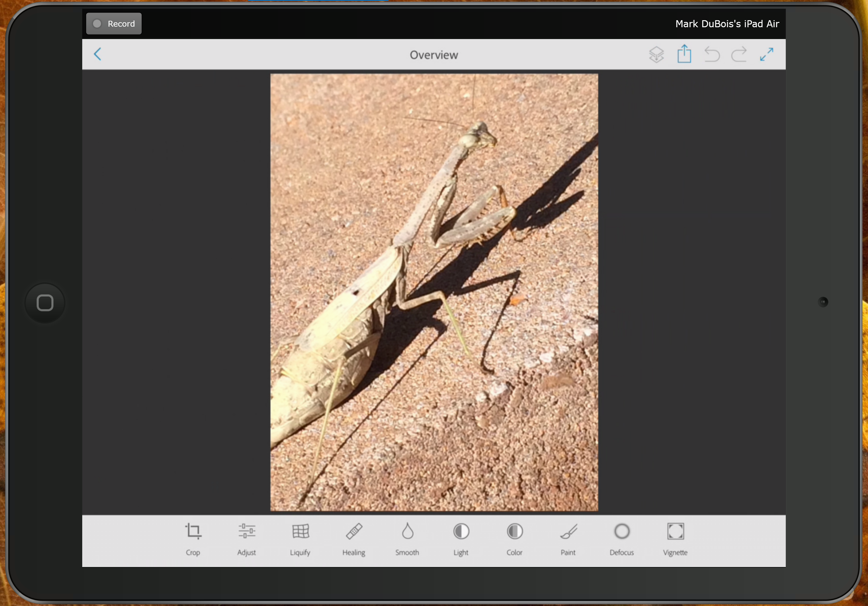Select the Liquify tool
This screenshot has height=606, width=868.
300,539
